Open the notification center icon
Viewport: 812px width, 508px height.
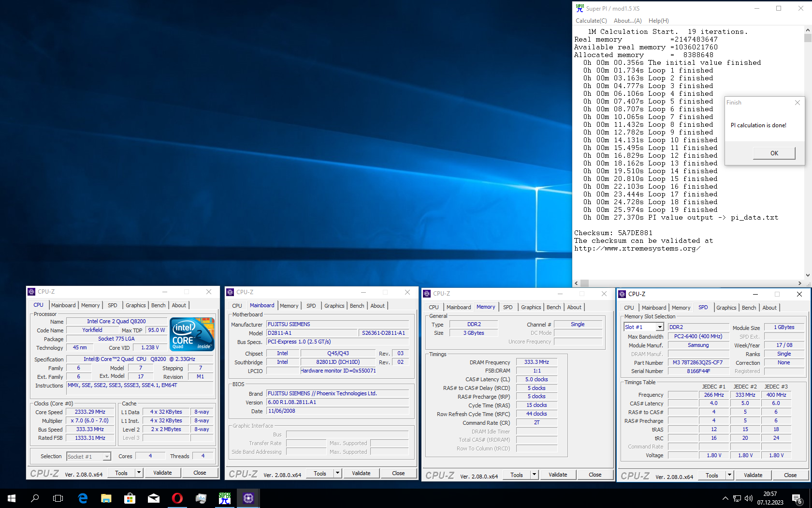pos(797,498)
